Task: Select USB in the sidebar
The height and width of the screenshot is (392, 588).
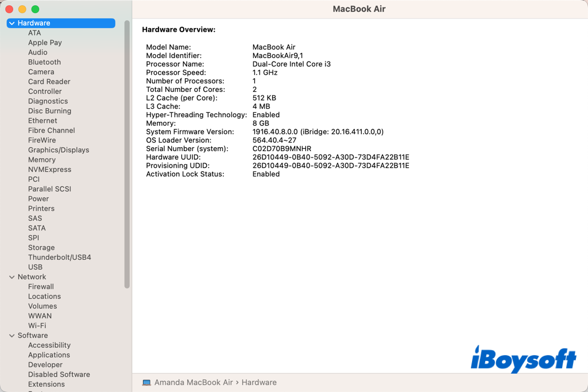Action: pyautogui.click(x=35, y=267)
